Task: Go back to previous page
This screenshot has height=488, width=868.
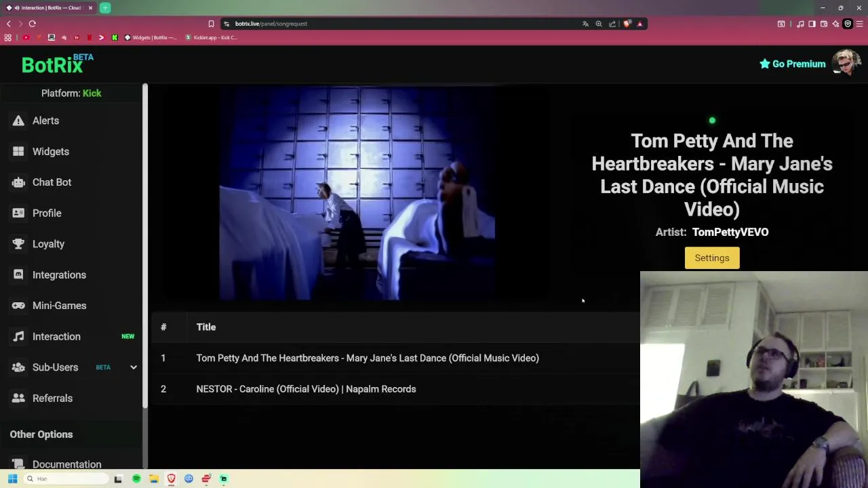Action: (x=9, y=24)
